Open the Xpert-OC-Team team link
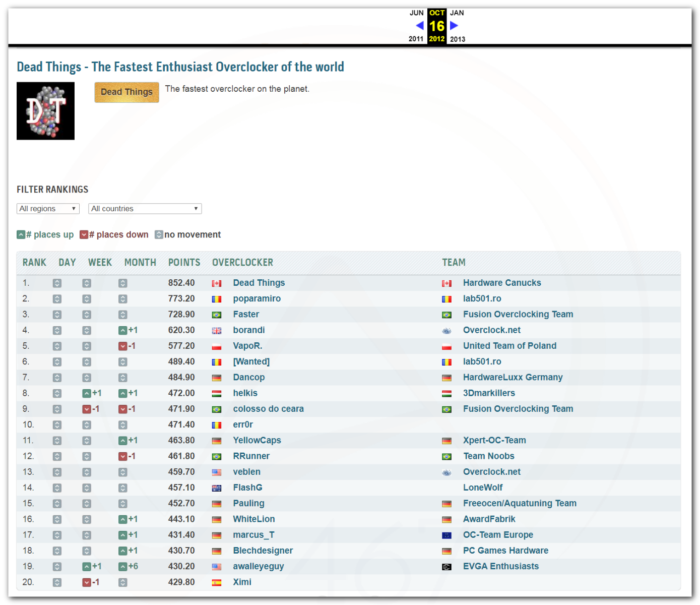The image size is (700, 605). pos(494,440)
